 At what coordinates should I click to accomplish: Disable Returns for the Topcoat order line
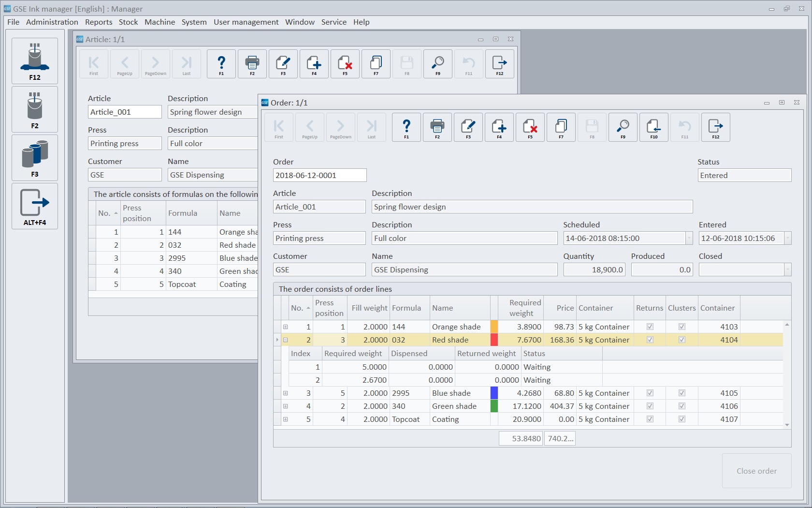coord(650,419)
